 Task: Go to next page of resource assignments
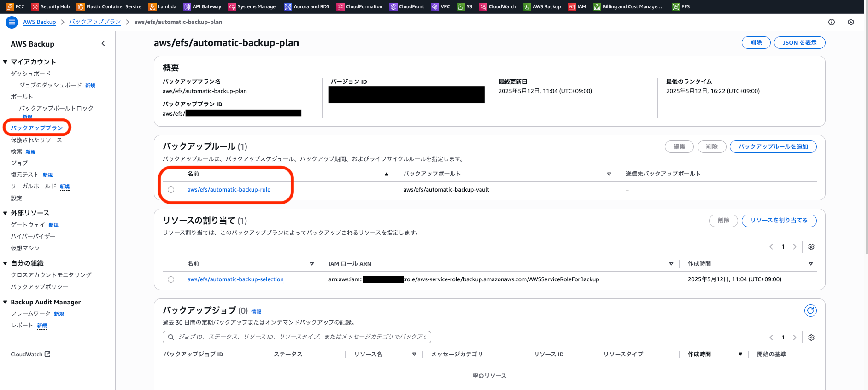pos(795,247)
